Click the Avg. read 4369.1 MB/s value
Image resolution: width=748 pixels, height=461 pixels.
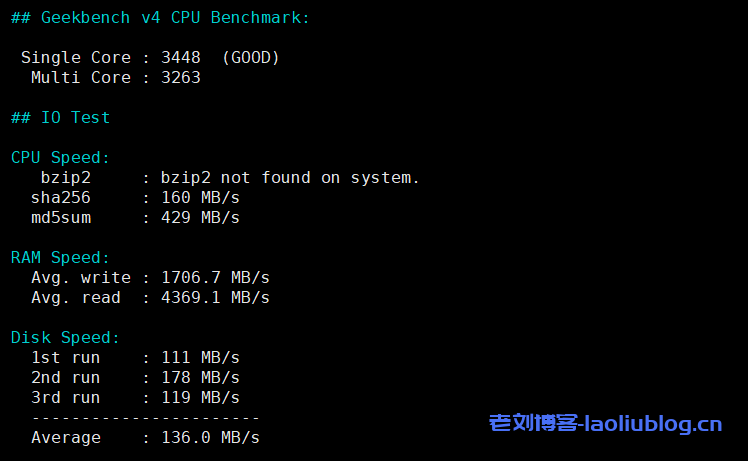[x=215, y=298]
